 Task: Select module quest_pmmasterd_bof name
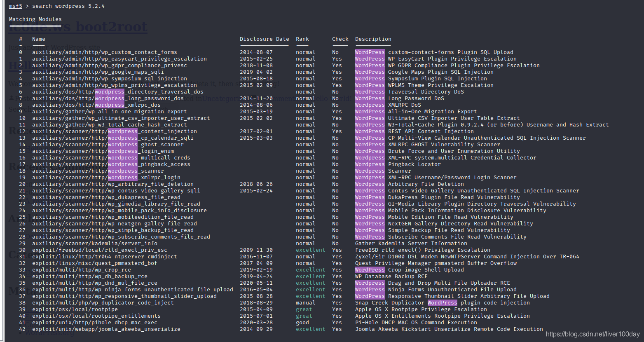pyautogui.click(x=95, y=263)
